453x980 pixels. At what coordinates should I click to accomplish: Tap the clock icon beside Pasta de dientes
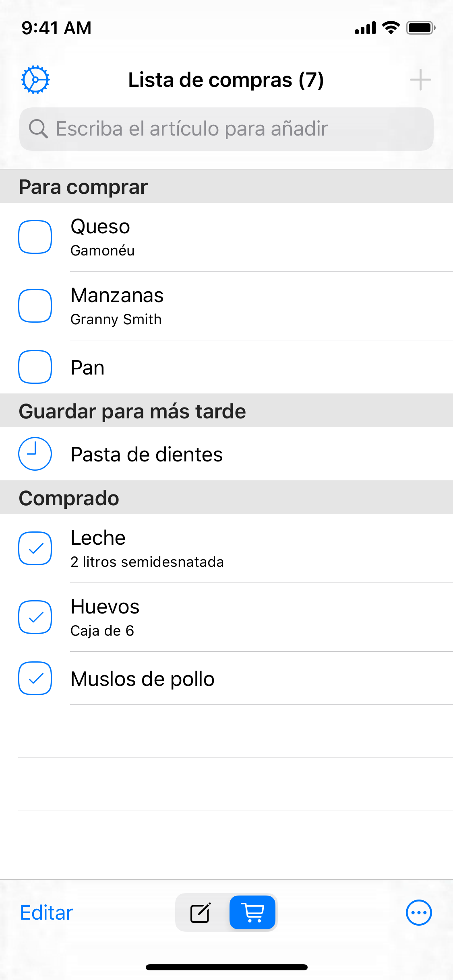tap(35, 454)
